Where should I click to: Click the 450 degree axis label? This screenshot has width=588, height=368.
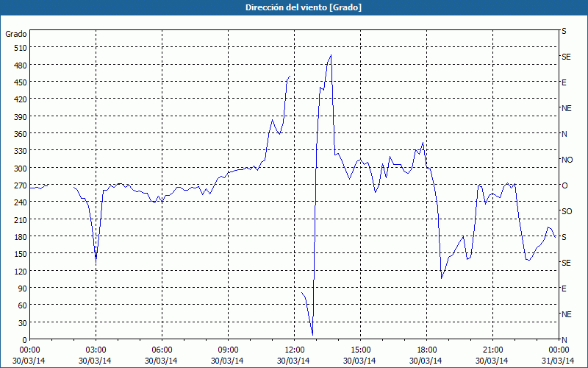(21, 82)
